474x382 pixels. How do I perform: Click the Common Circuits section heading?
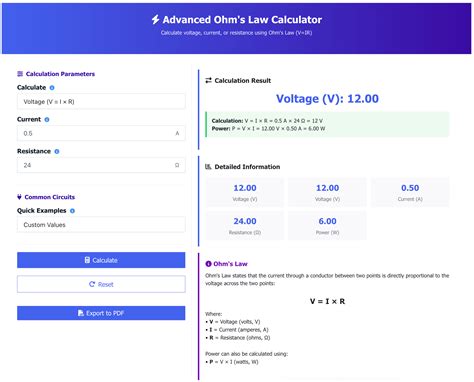tap(50, 197)
